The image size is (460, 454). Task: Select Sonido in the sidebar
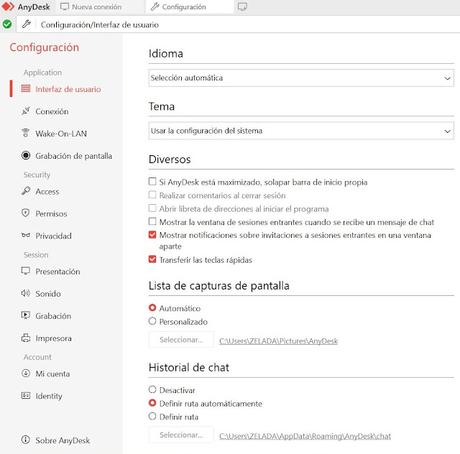pyautogui.click(x=48, y=294)
